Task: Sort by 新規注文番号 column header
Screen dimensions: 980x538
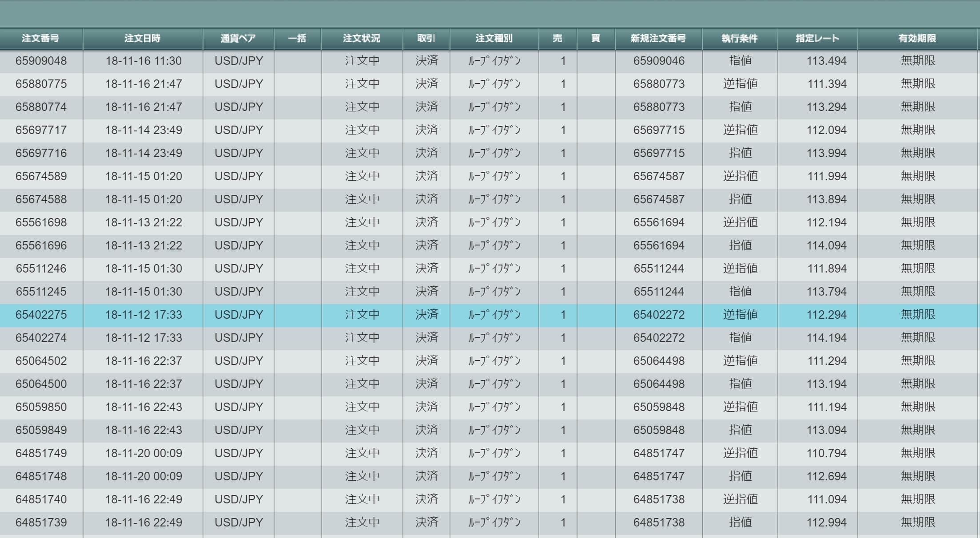Action: click(658, 39)
